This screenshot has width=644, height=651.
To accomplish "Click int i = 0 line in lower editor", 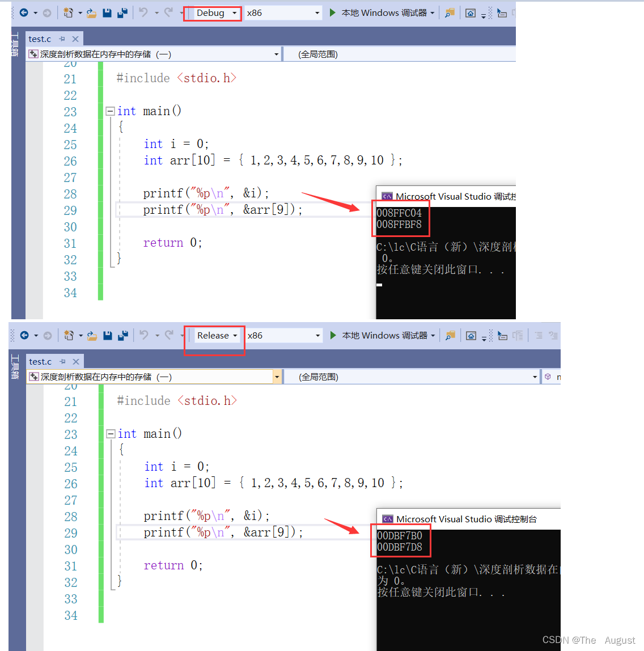I will click(x=177, y=467).
